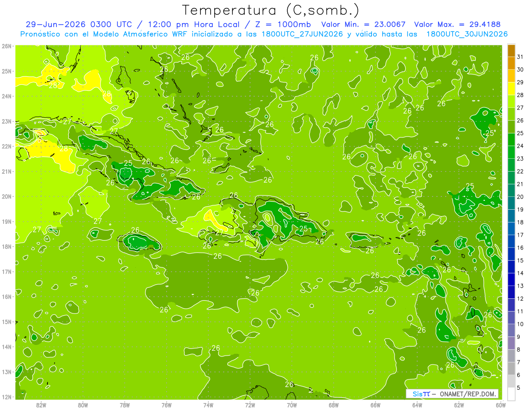Select the purple swatch between 9 and 10
The height and width of the screenshot is (411, 532).
tap(511, 331)
